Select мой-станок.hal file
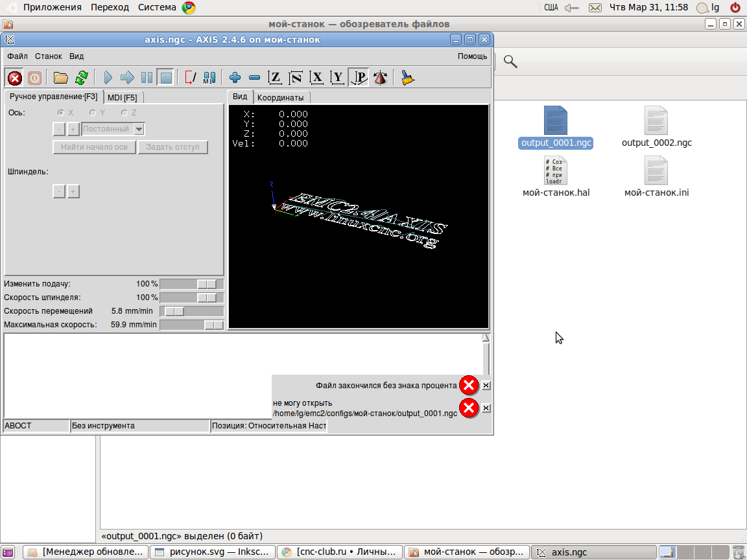The image size is (747, 560). 556,177
